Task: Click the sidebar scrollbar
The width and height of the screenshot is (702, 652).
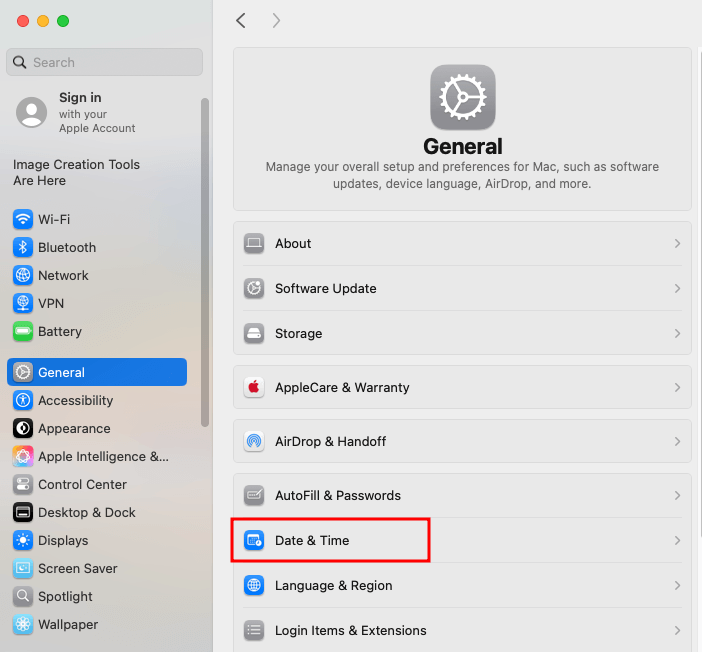Action: (205, 262)
